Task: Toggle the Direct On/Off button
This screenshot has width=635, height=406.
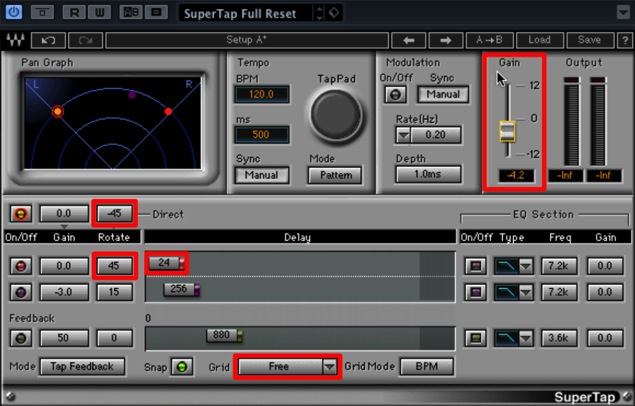Action: coord(21,214)
